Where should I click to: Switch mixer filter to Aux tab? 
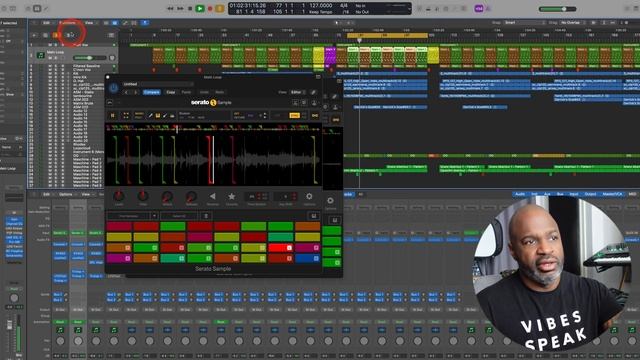pos(547,194)
